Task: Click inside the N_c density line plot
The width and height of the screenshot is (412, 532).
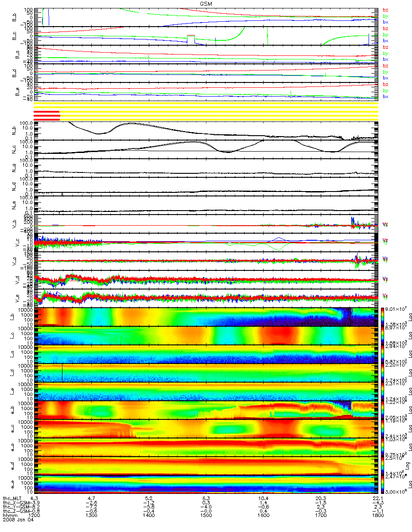Action: 206,149
